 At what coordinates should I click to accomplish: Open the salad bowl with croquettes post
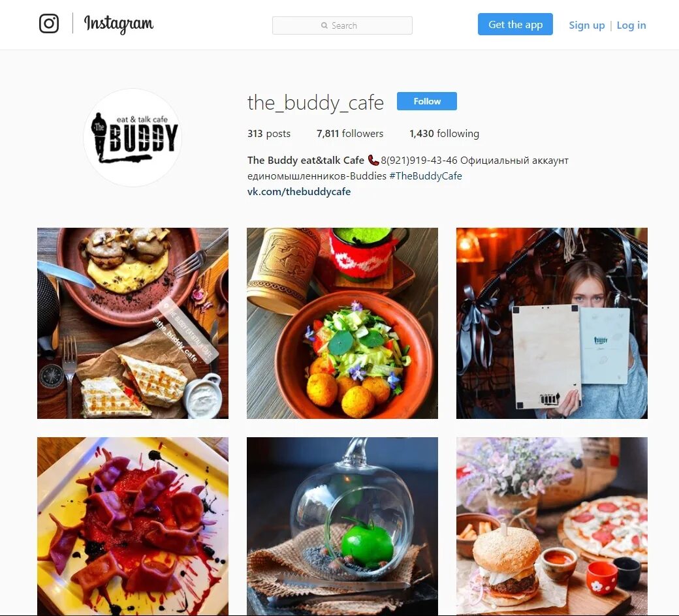342,324
